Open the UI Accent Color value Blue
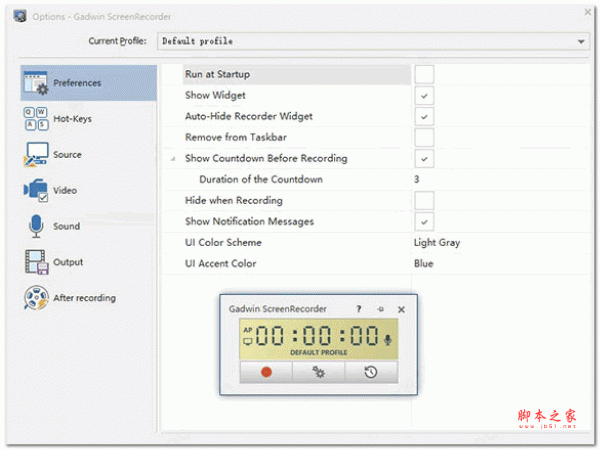Screen dimensions: 600x450 coord(424,264)
